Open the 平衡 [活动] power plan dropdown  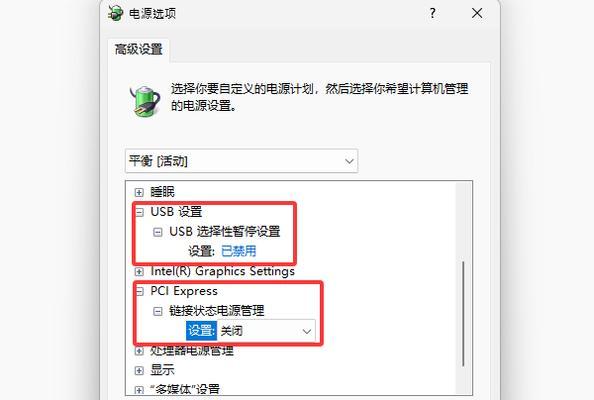pyautogui.click(x=241, y=161)
